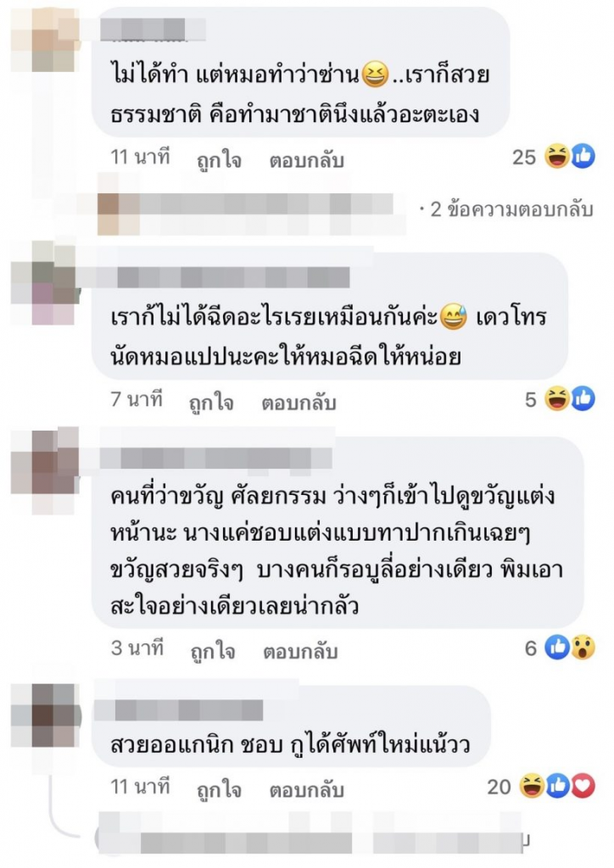The width and height of the screenshot is (614, 868).
Task: Open the timestamp 7 นาที of second comment
Action: pyautogui.click(x=137, y=398)
